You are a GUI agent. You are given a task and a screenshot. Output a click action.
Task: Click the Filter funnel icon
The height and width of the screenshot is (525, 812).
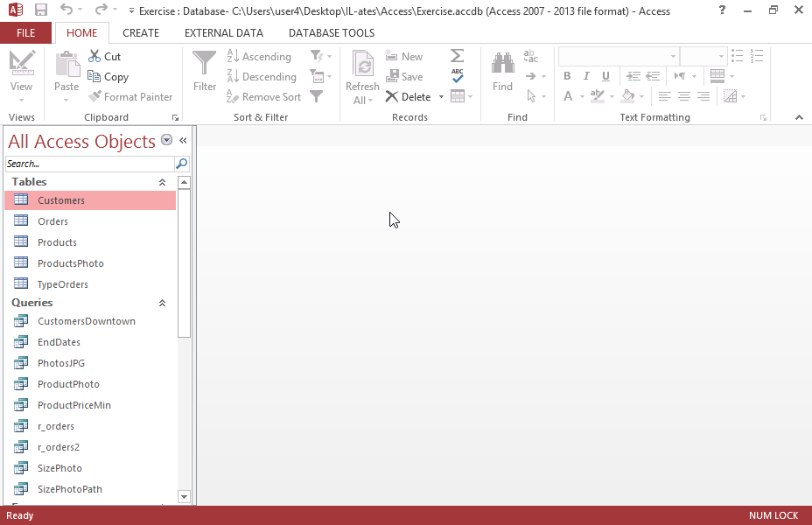click(205, 63)
